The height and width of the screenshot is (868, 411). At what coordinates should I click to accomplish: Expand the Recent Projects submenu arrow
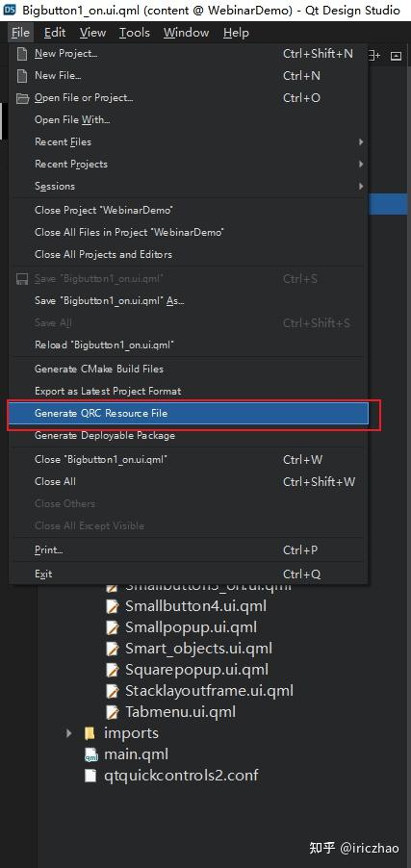tap(361, 165)
